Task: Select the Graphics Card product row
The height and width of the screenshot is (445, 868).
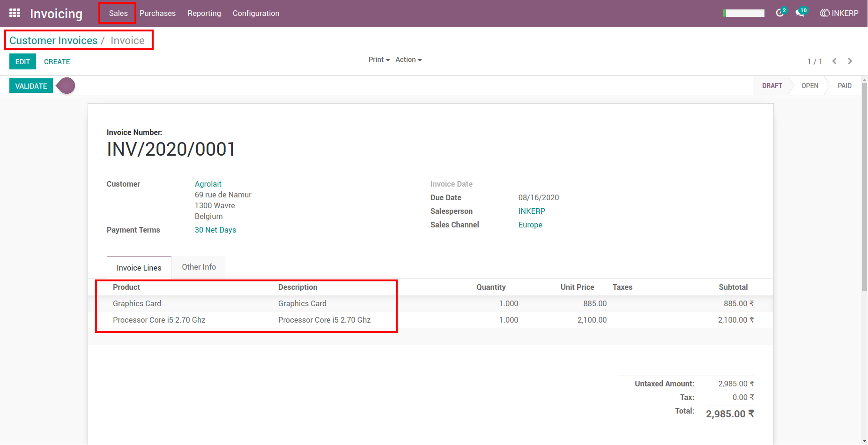Action: click(430, 303)
